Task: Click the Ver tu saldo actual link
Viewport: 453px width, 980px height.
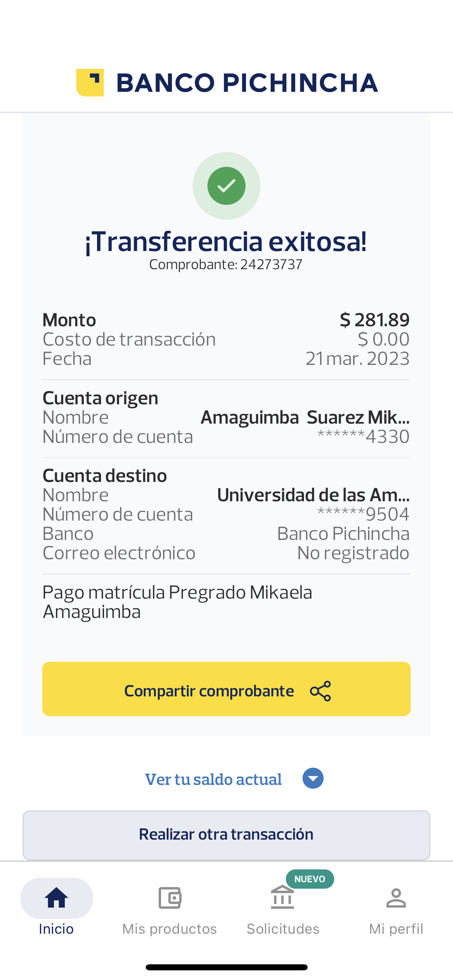Action: pyautogui.click(x=213, y=780)
